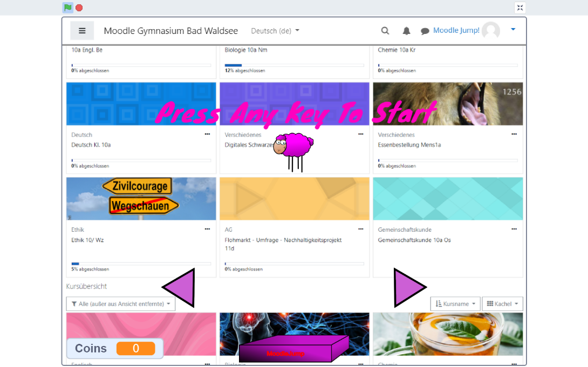Click the 5% abgeschlossen text

coord(90,269)
